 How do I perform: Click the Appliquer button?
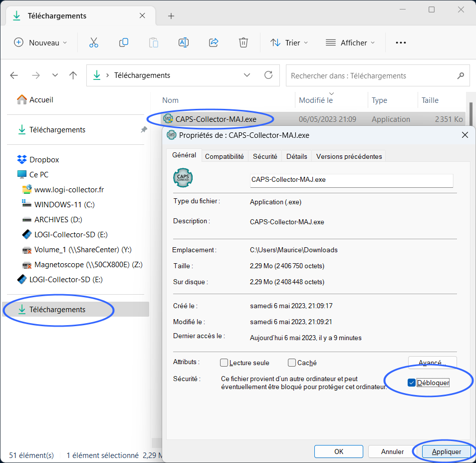(447, 452)
